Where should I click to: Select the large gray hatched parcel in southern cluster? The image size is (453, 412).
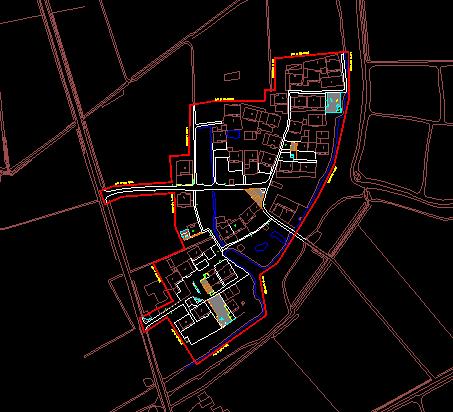click(219, 310)
